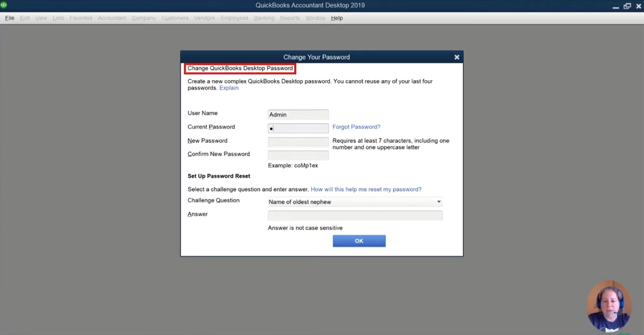Click 'Requires at least 7 characters' hint text

(391, 144)
